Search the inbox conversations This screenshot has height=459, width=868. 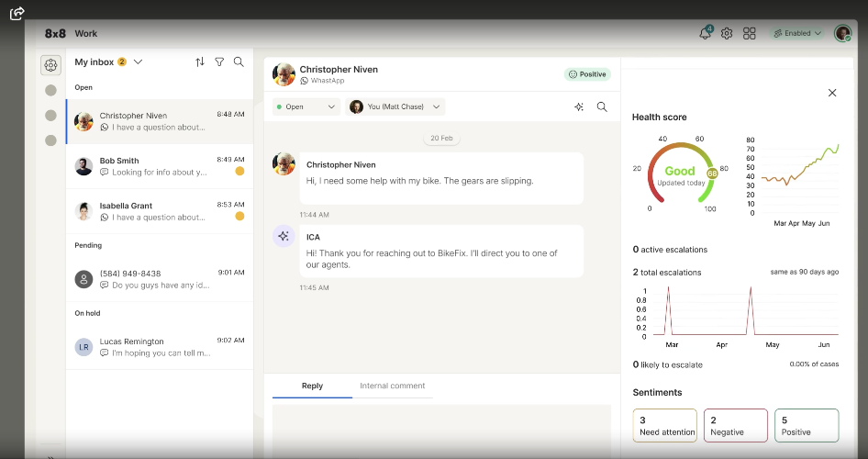(x=239, y=62)
